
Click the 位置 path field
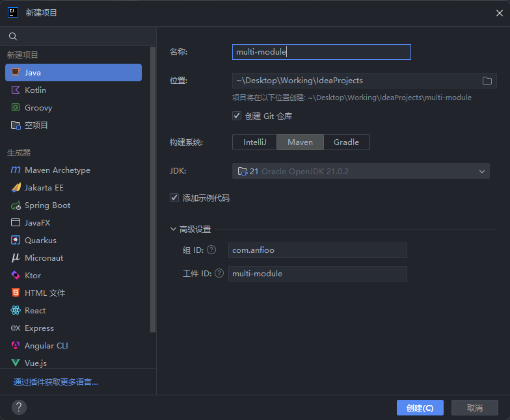click(x=364, y=81)
